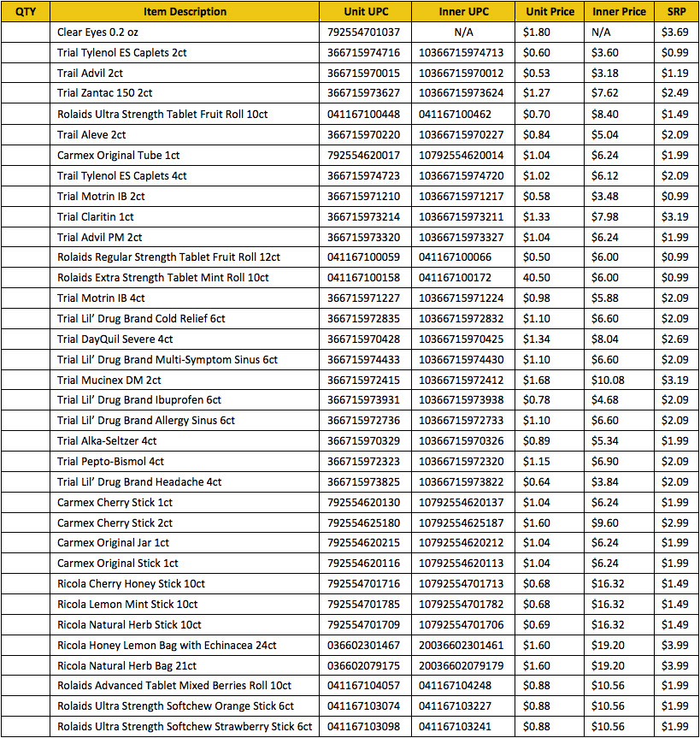Click the Carmex Original Jar 1ct description
The width and height of the screenshot is (700, 738).
113,543
